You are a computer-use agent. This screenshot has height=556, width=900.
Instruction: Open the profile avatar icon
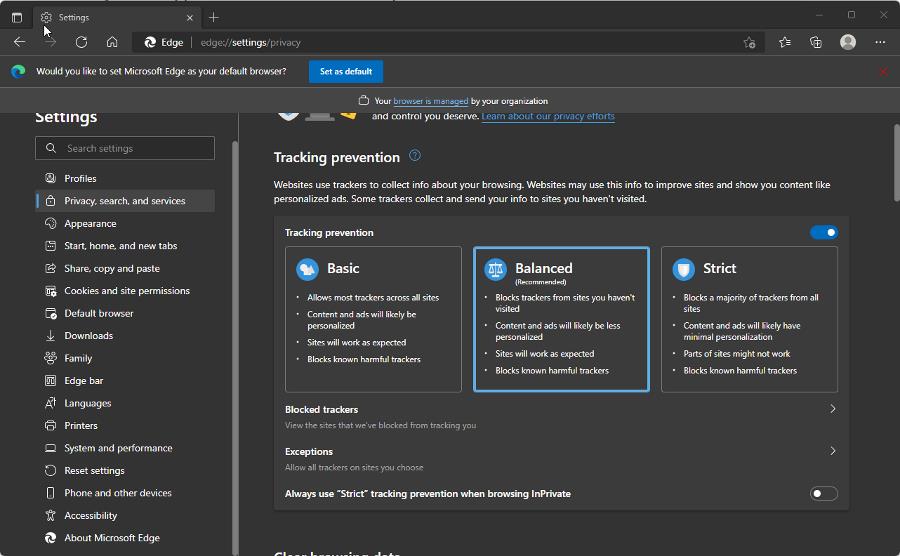coord(848,42)
